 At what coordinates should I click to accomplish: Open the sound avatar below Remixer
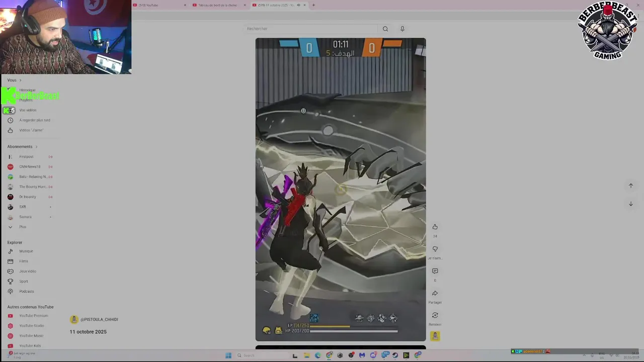435,336
